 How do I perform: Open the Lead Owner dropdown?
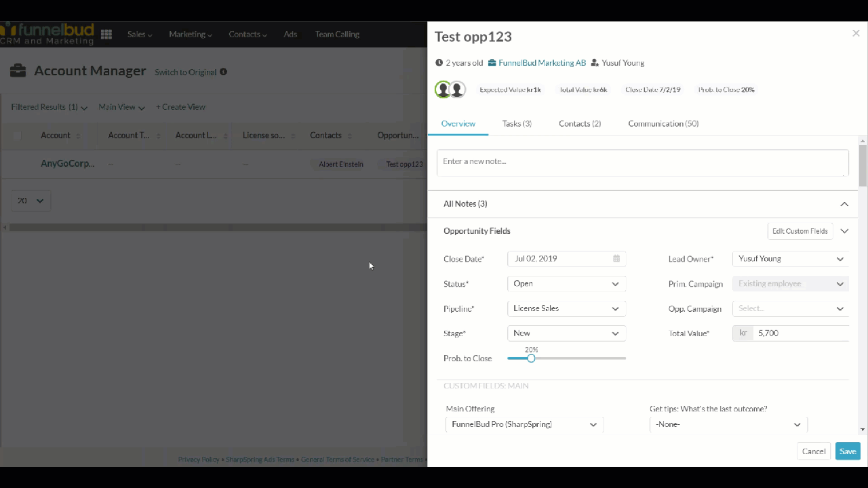pos(791,259)
